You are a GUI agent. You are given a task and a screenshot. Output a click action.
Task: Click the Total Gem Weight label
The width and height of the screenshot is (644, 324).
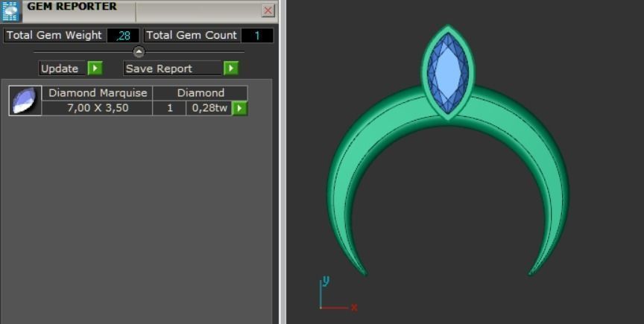click(54, 35)
